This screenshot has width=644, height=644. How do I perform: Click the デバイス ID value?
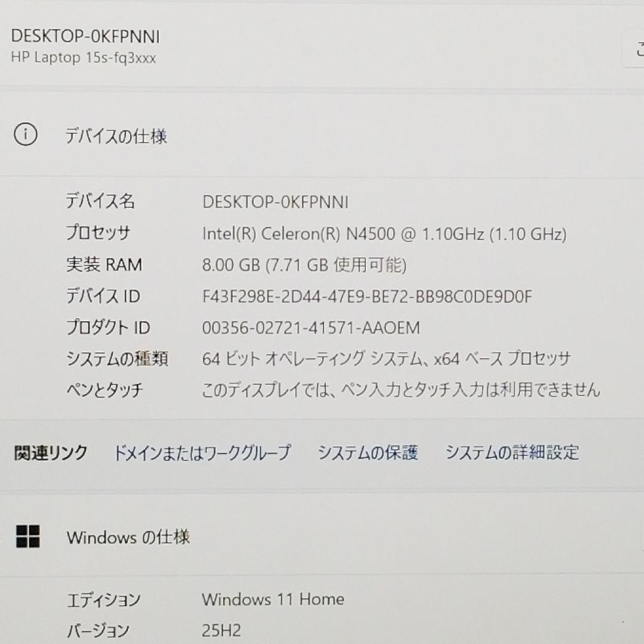[x=367, y=296]
